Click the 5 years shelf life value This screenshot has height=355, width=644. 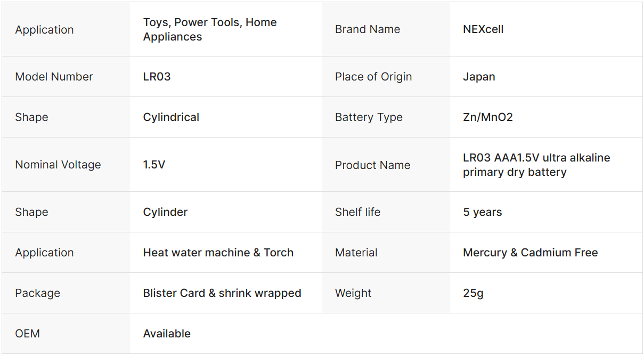(482, 212)
